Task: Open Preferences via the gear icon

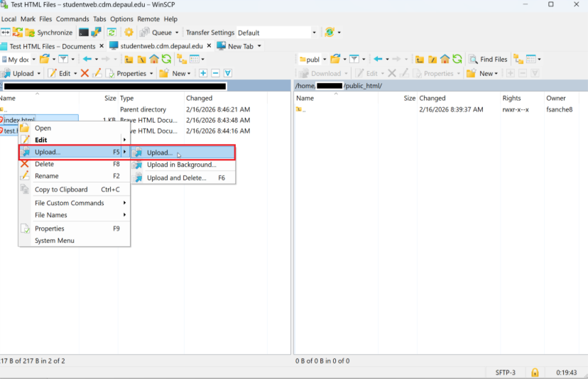Action: tap(129, 33)
